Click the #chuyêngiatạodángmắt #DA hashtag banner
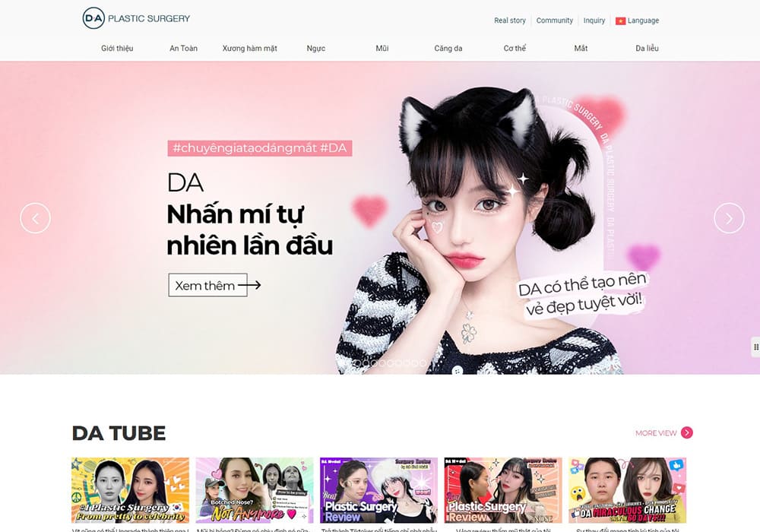 click(259, 148)
